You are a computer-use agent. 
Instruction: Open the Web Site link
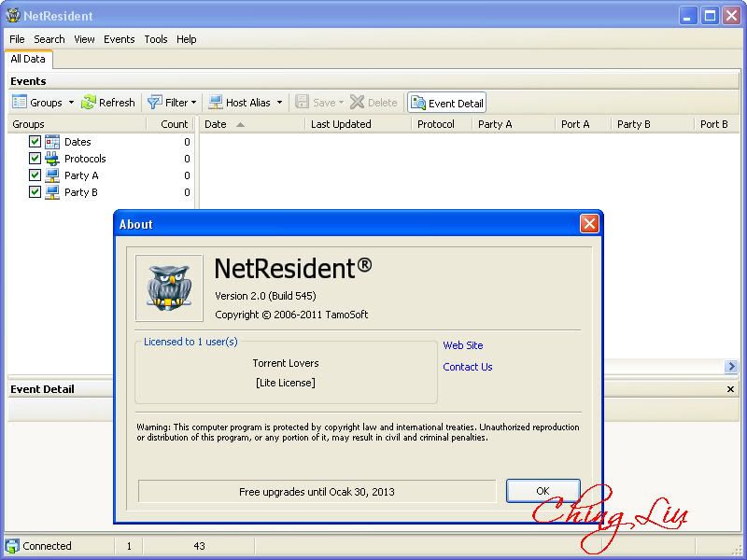click(462, 345)
